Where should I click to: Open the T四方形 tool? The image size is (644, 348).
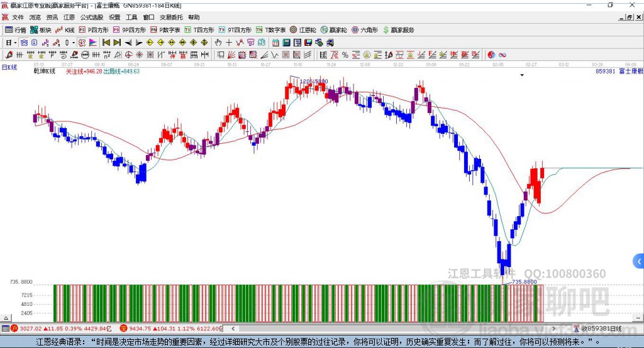pos(199,30)
